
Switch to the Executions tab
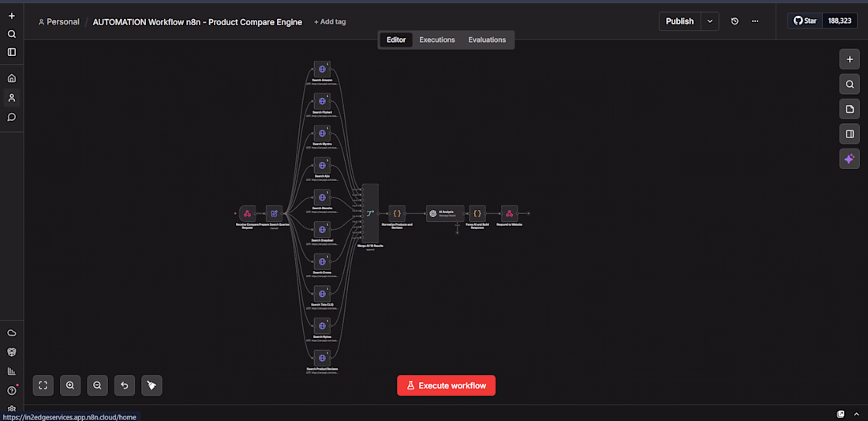click(437, 39)
